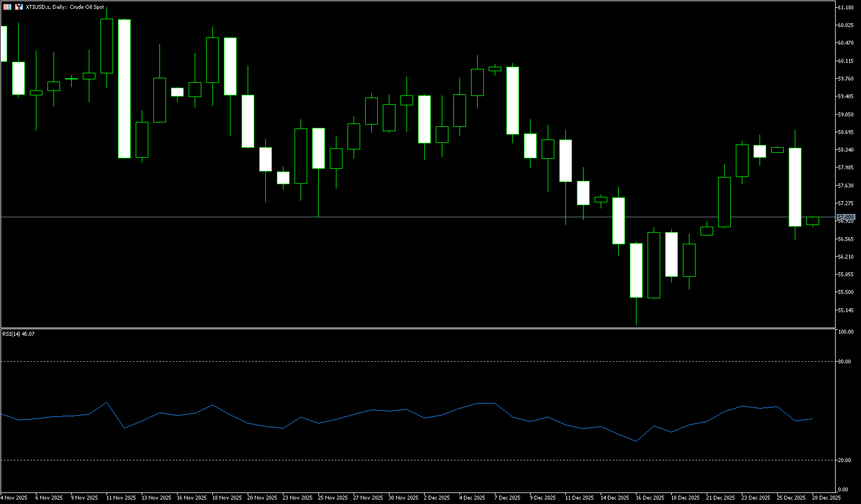Click the last candle at the chart's right edge
This screenshot has height=504, width=861.
(812, 221)
